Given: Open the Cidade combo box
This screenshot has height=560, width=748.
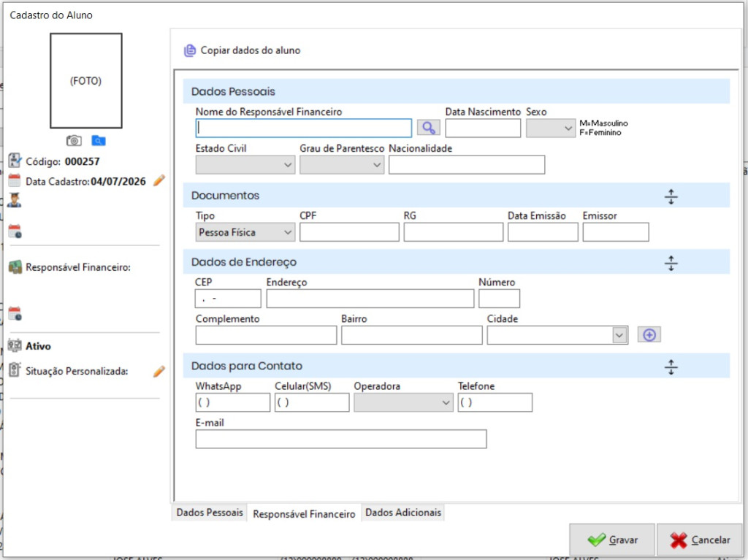Looking at the screenshot, I should [x=557, y=335].
